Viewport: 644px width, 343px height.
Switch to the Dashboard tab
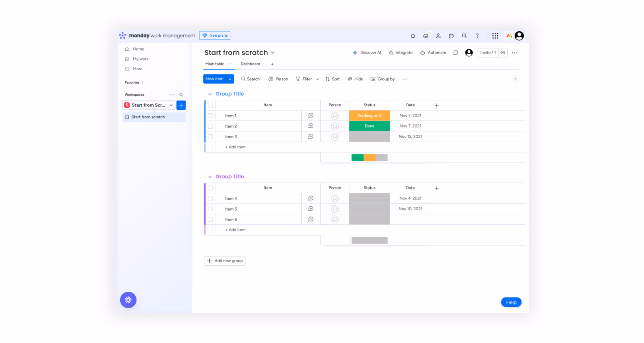250,64
